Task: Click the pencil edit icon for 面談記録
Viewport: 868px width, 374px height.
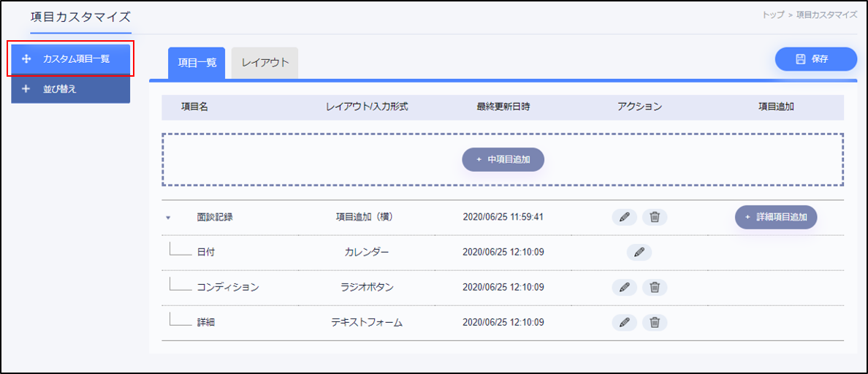Action: (624, 217)
